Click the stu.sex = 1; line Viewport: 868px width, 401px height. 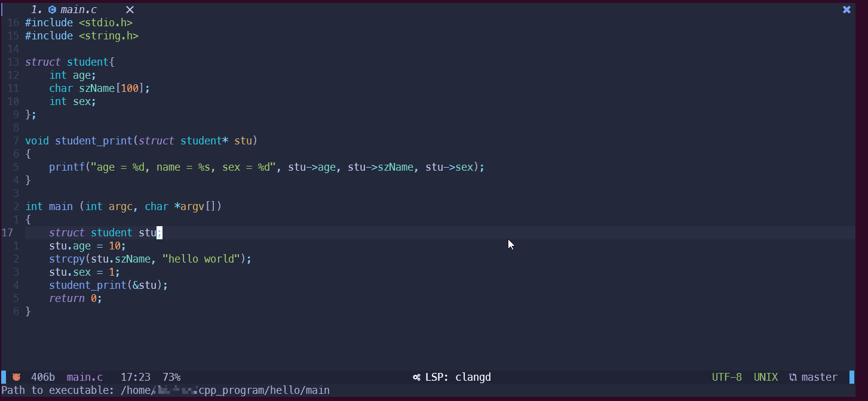(x=85, y=272)
